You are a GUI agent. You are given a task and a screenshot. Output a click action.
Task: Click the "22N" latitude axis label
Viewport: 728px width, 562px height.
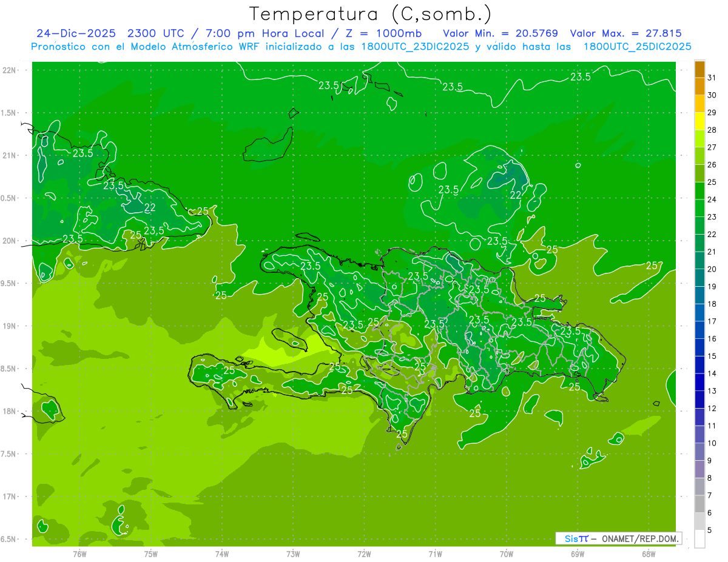coord(10,70)
